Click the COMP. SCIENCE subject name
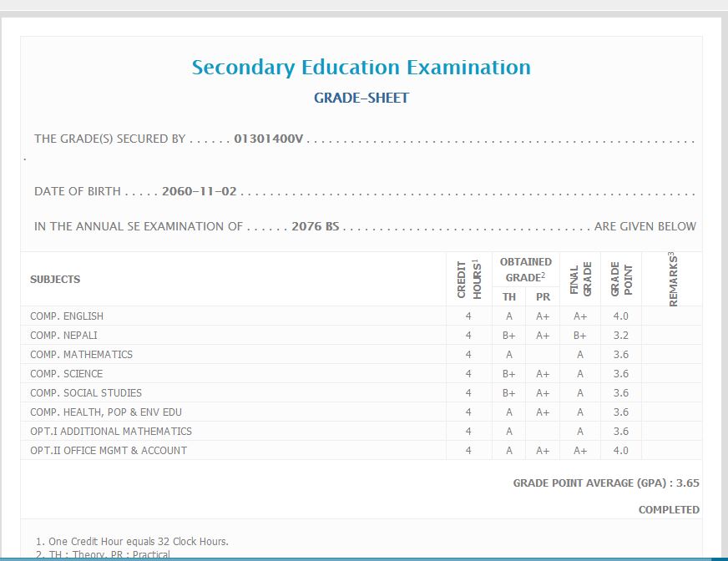 tap(67, 374)
